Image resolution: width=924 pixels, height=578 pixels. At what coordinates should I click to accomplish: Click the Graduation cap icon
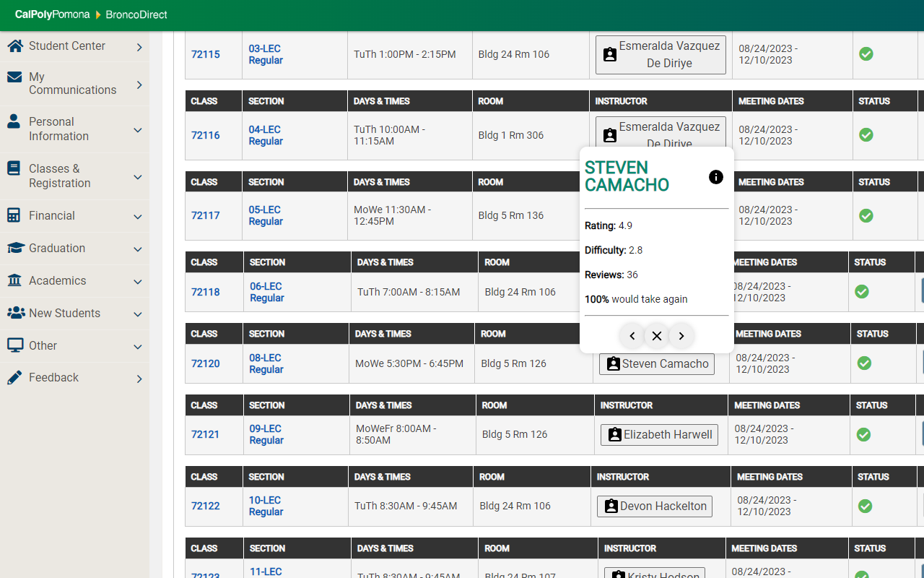click(15, 248)
